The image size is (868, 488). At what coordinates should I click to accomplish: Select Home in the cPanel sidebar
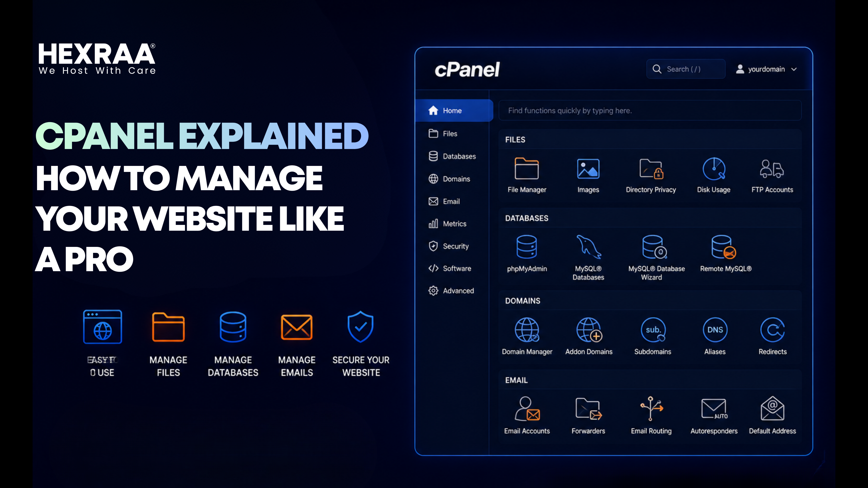click(454, 110)
